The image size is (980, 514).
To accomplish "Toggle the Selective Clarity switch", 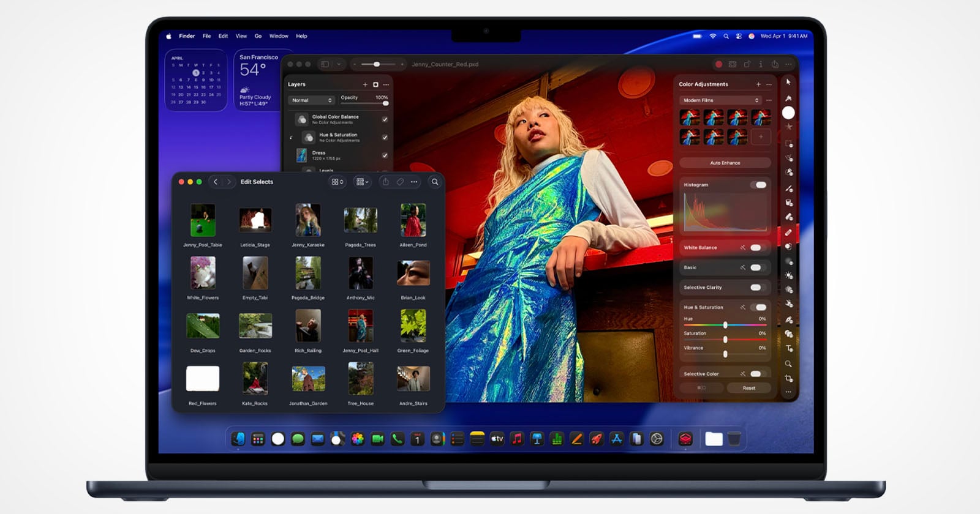I will coord(756,288).
